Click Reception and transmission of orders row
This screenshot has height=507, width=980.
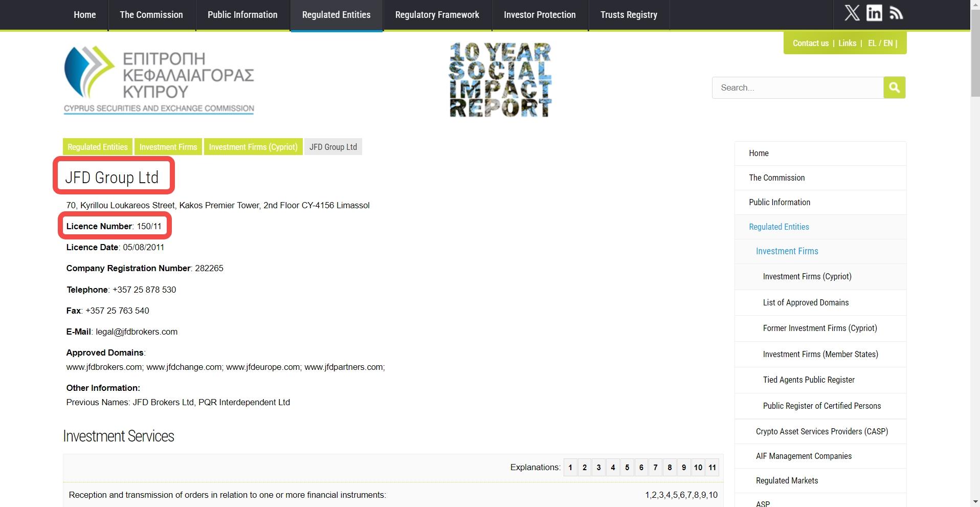point(393,495)
